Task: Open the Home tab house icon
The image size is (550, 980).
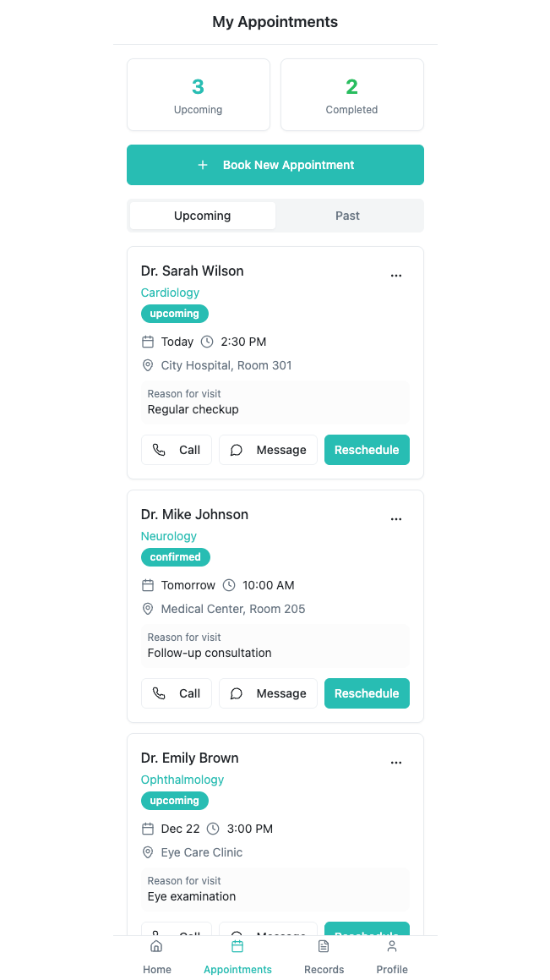Action: click(156, 945)
